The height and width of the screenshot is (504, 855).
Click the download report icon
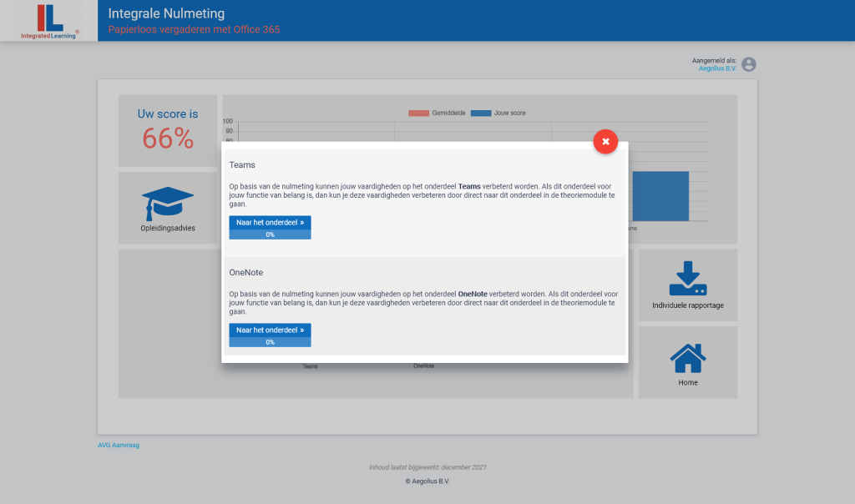[688, 279]
